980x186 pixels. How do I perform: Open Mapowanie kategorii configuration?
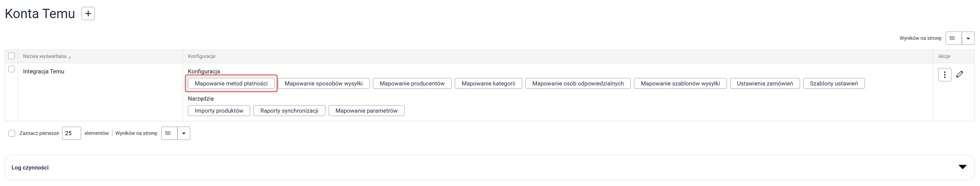click(488, 84)
